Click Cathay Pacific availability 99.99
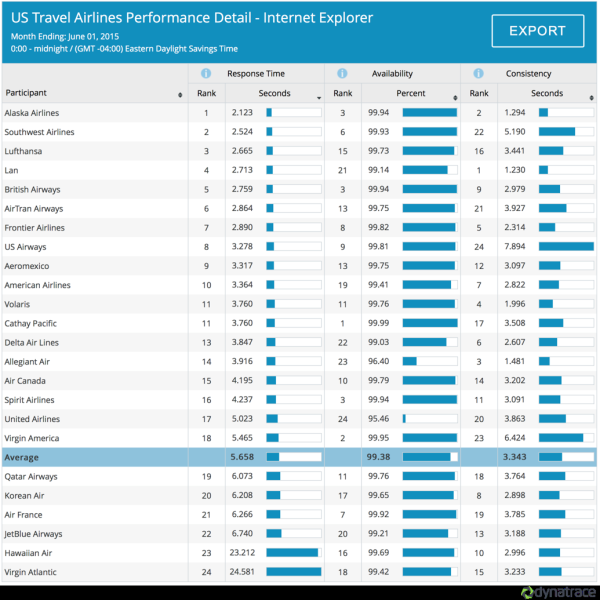600x600 pixels. [x=378, y=323]
